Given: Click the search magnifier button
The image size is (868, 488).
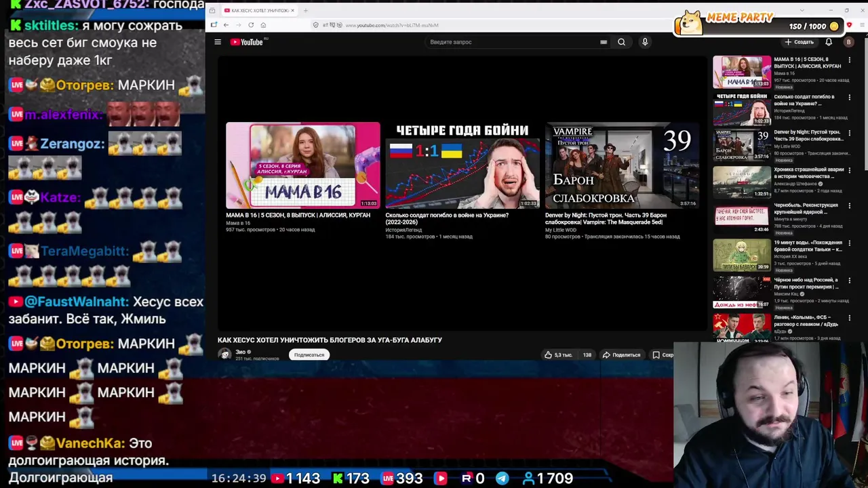Looking at the screenshot, I should click(x=621, y=42).
